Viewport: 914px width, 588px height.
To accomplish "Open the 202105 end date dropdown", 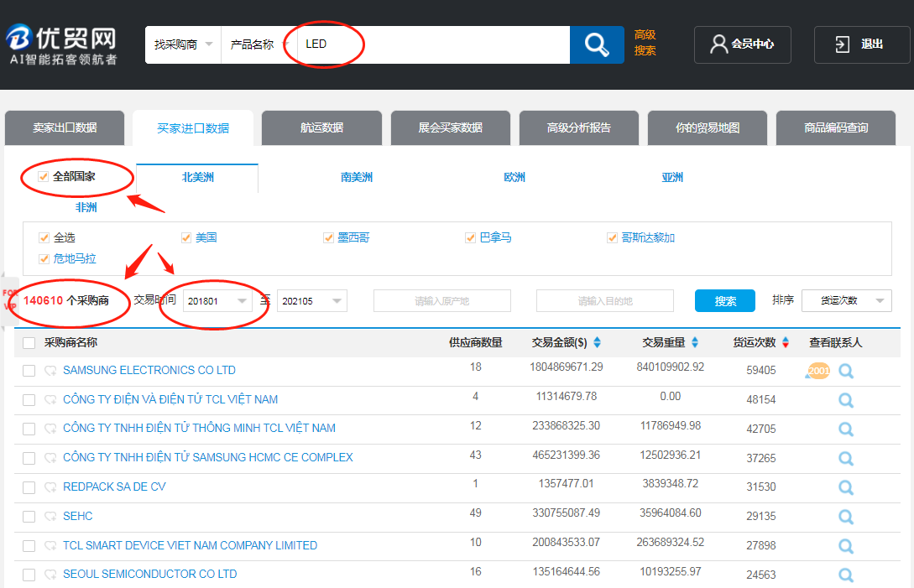I will click(x=312, y=300).
